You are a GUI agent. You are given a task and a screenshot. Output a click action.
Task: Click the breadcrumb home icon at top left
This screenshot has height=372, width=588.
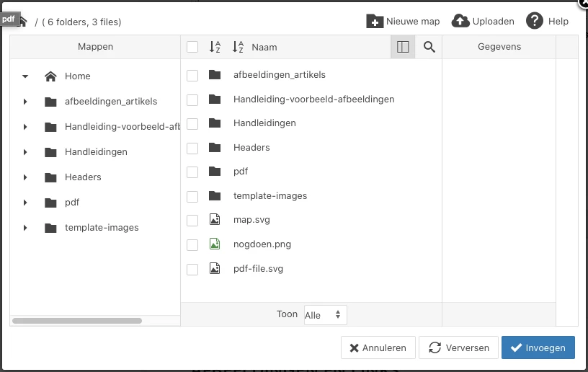point(23,22)
